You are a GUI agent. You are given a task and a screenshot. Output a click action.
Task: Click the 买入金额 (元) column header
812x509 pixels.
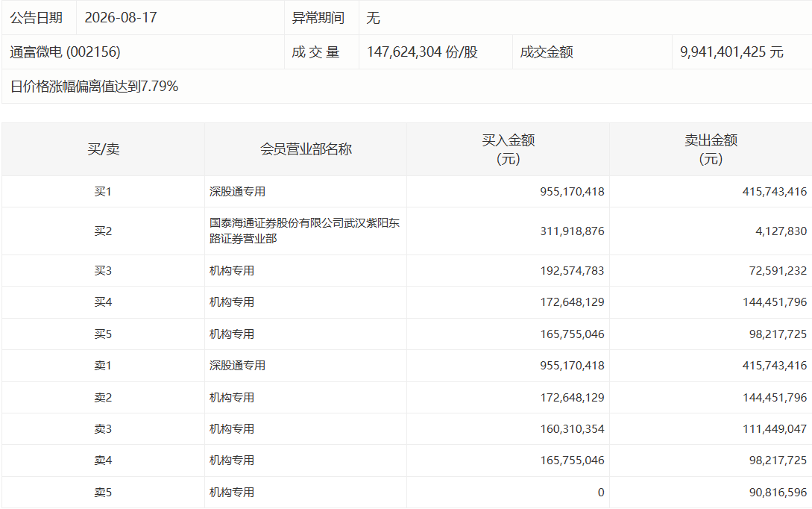point(508,149)
